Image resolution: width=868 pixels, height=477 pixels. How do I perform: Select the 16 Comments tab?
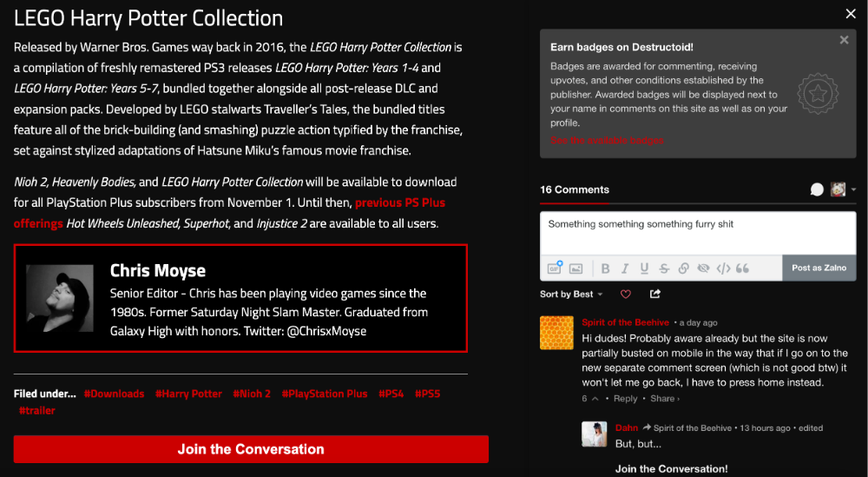[x=575, y=189]
